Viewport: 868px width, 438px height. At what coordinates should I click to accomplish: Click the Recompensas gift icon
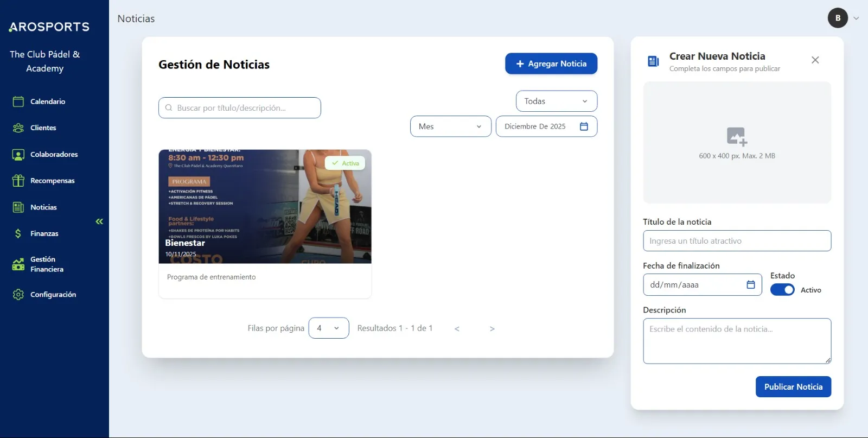coord(18,181)
